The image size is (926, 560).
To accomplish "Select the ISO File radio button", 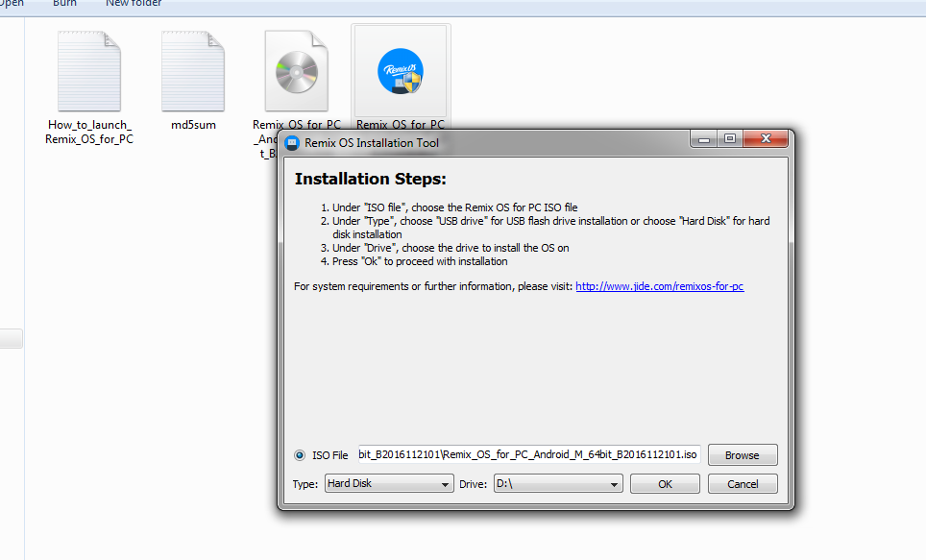I will (300, 455).
